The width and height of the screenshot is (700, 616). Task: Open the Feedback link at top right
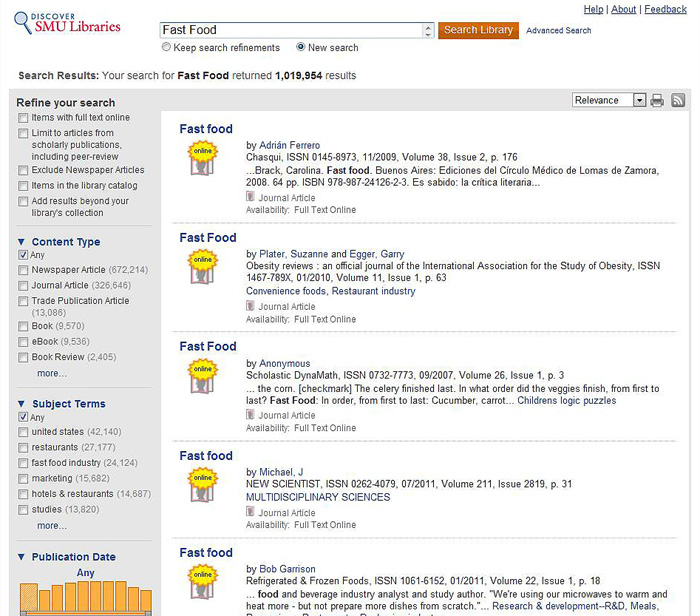(665, 9)
